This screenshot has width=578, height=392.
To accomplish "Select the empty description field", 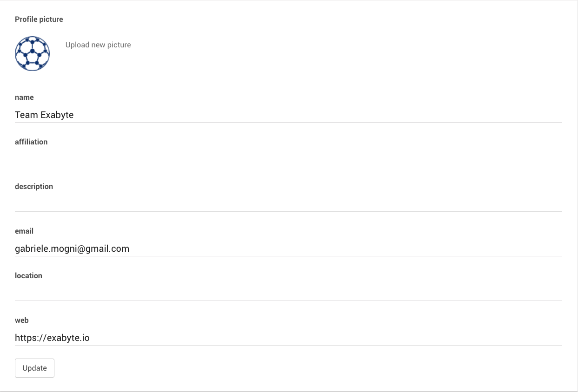I will pos(288,203).
